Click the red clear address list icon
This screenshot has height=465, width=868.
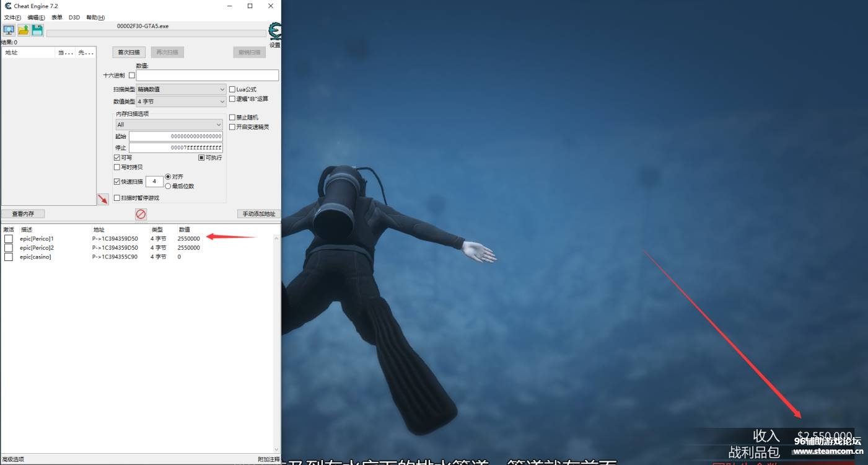click(x=141, y=214)
